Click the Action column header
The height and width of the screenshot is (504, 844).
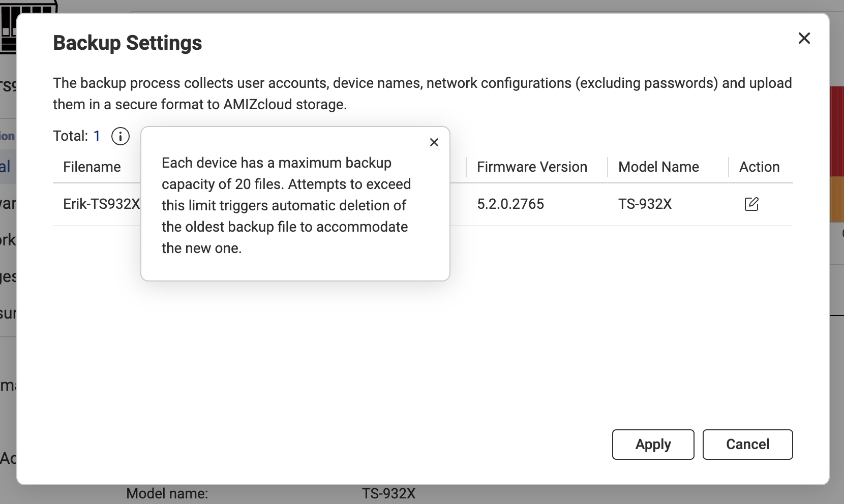coord(759,167)
